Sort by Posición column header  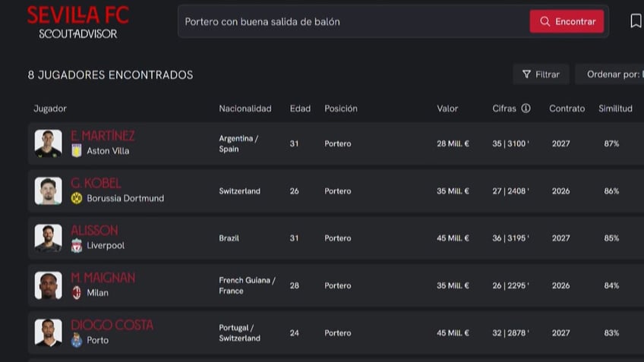pyautogui.click(x=341, y=109)
